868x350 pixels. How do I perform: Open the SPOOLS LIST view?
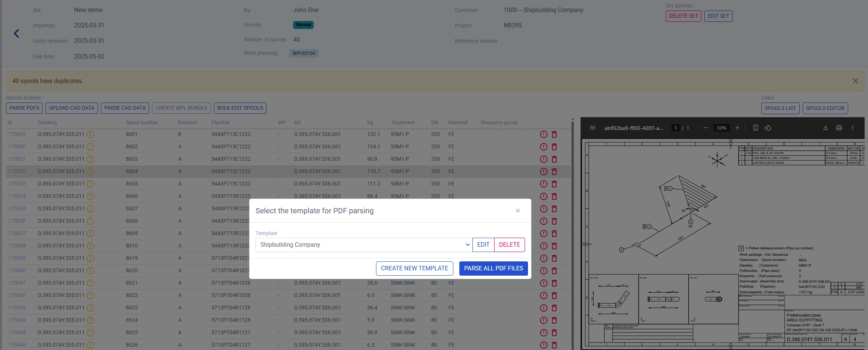(x=780, y=108)
